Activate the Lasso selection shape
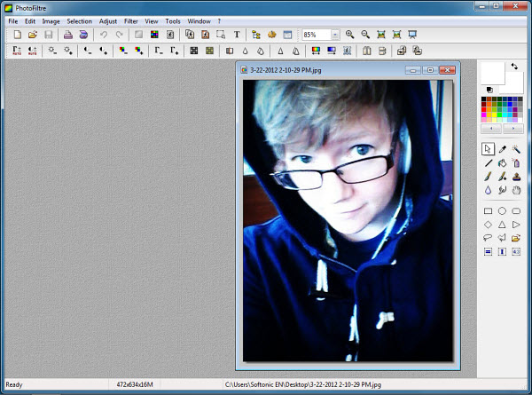Image resolution: width=532 pixels, height=395 pixels. (488, 238)
